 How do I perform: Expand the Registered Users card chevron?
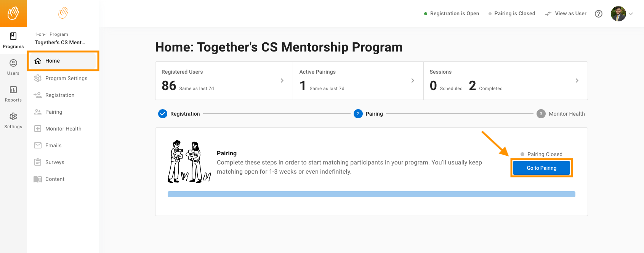(x=282, y=81)
